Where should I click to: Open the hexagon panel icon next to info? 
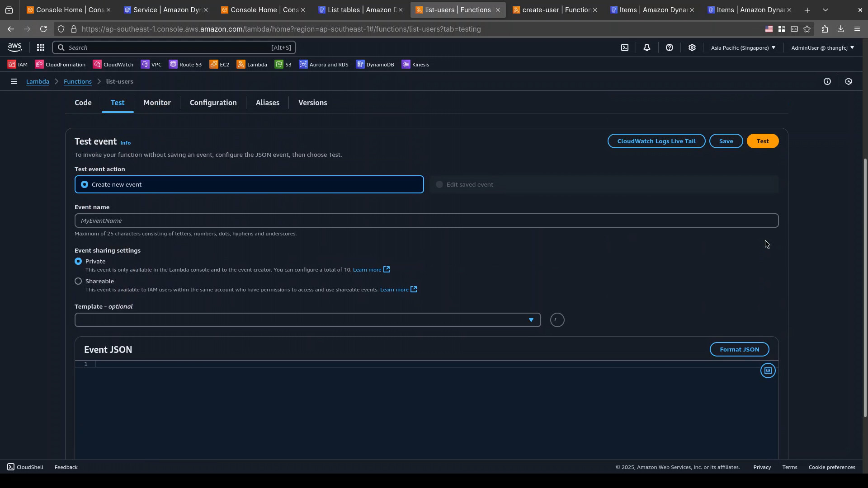(x=849, y=82)
